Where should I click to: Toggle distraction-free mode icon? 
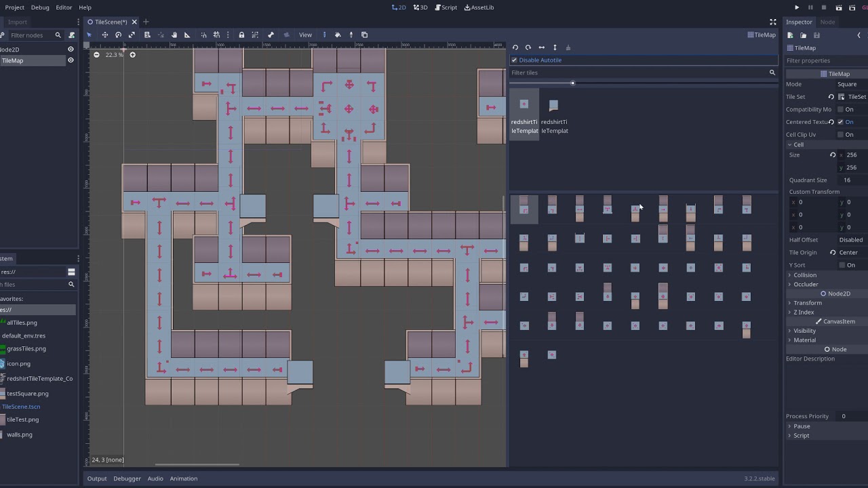(772, 22)
